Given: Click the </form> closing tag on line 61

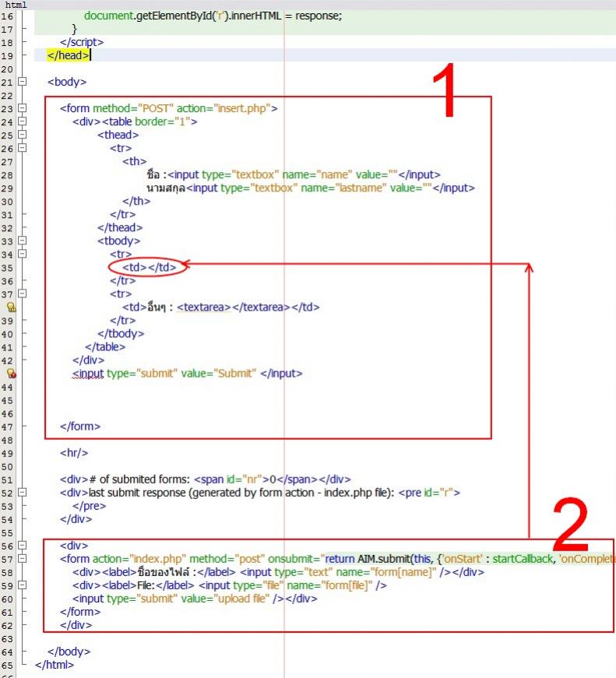Looking at the screenshot, I should [x=80, y=612].
